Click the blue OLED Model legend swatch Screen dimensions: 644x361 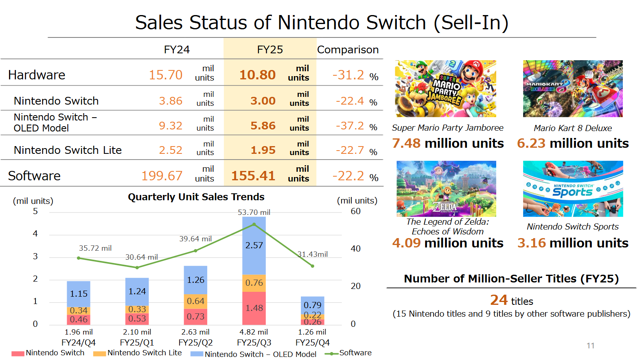pyautogui.click(x=197, y=354)
